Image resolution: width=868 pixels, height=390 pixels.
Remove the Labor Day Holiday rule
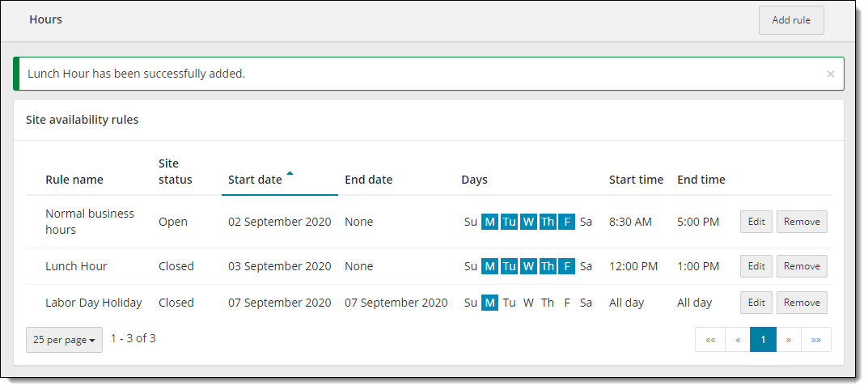tap(802, 303)
